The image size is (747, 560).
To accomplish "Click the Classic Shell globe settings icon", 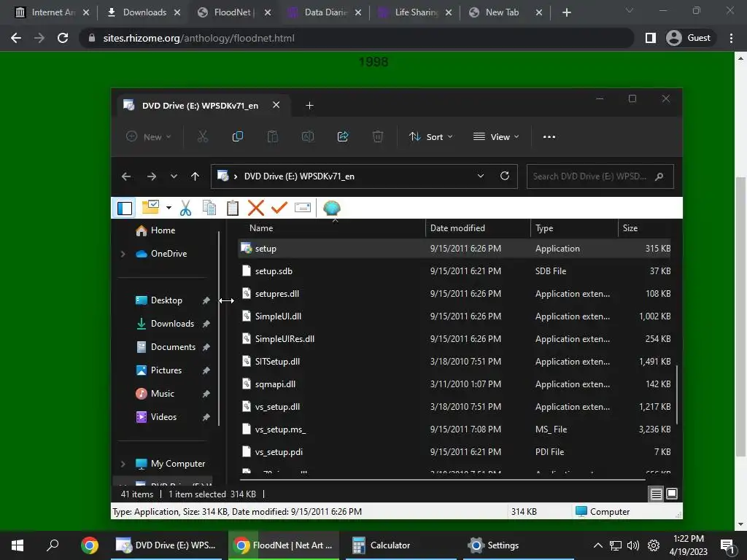I will click(332, 208).
